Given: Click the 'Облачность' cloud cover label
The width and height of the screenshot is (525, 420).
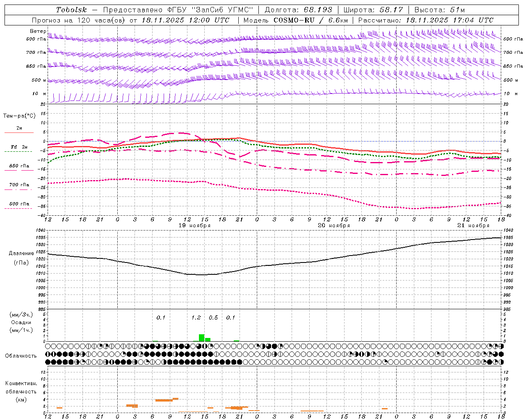Looking at the screenshot, I should [21, 356].
